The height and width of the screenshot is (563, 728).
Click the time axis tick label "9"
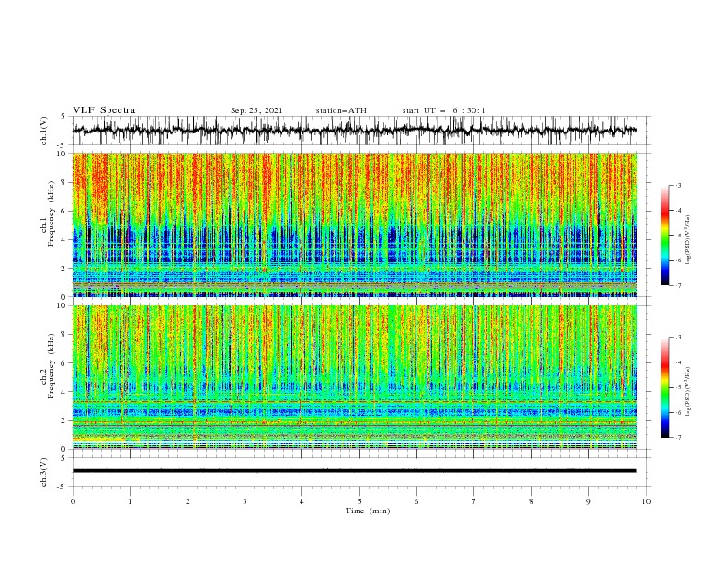click(x=588, y=501)
